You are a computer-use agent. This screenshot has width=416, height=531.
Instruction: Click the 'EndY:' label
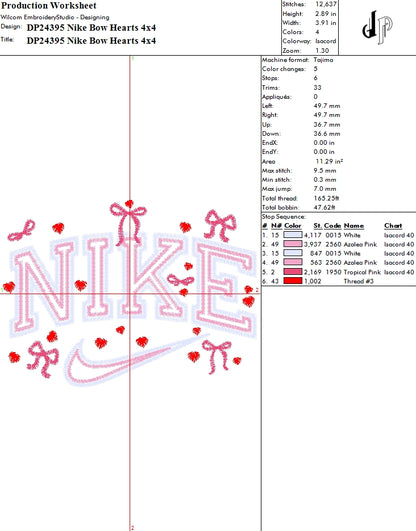(x=270, y=152)
